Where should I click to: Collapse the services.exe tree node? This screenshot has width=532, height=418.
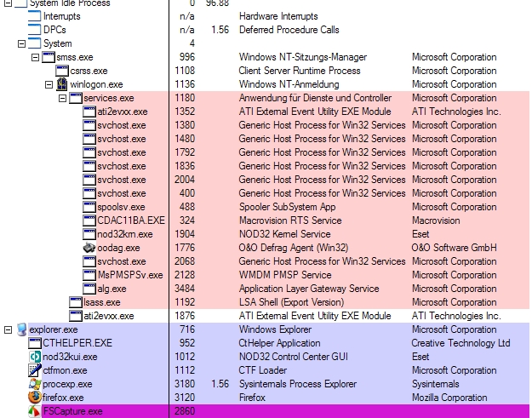coord(62,98)
